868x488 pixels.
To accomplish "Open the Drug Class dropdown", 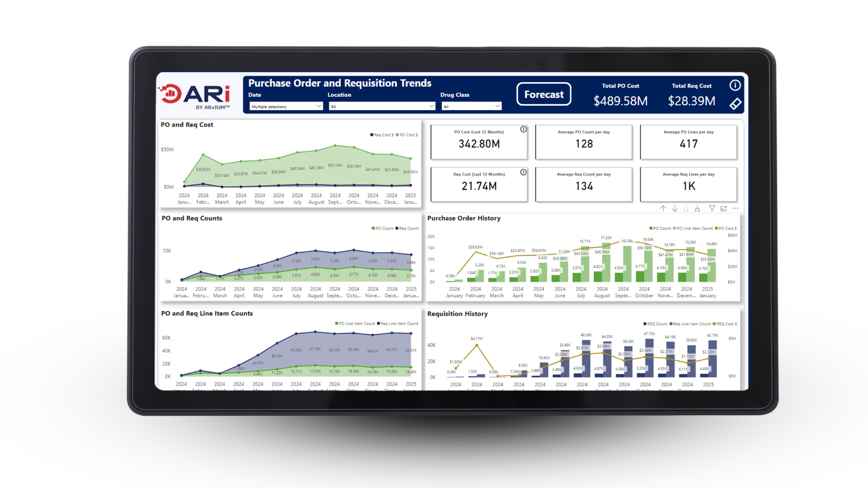I will pyautogui.click(x=472, y=107).
